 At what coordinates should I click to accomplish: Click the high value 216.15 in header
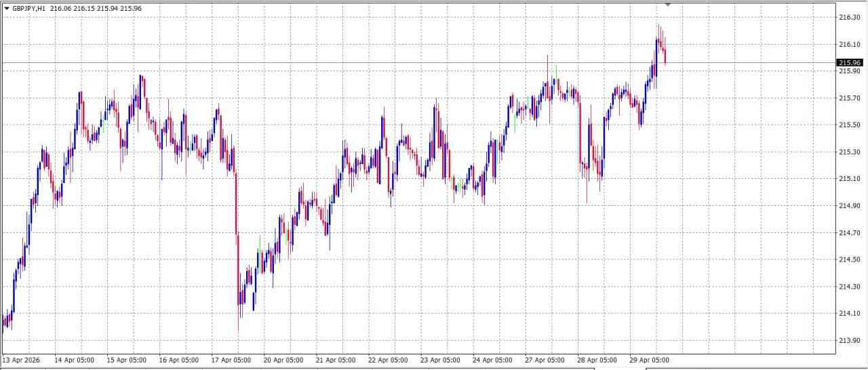[84, 9]
